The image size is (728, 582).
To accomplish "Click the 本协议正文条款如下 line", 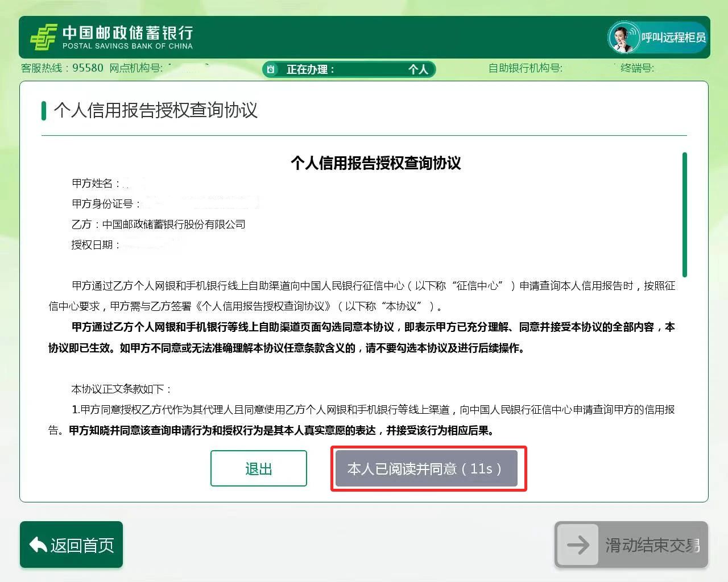I will pos(121,389).
